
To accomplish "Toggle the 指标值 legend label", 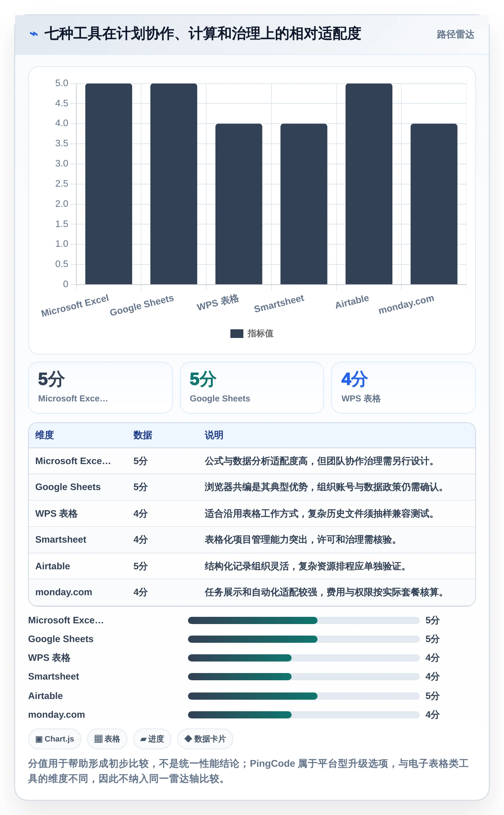I will point(260,334).
